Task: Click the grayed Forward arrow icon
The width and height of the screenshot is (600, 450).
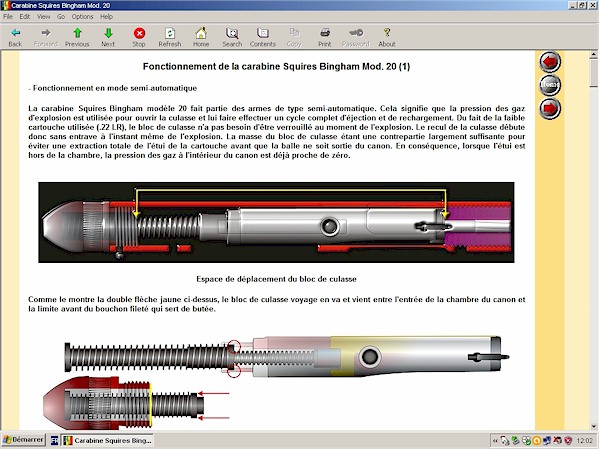Action: [x=46, y=33]
